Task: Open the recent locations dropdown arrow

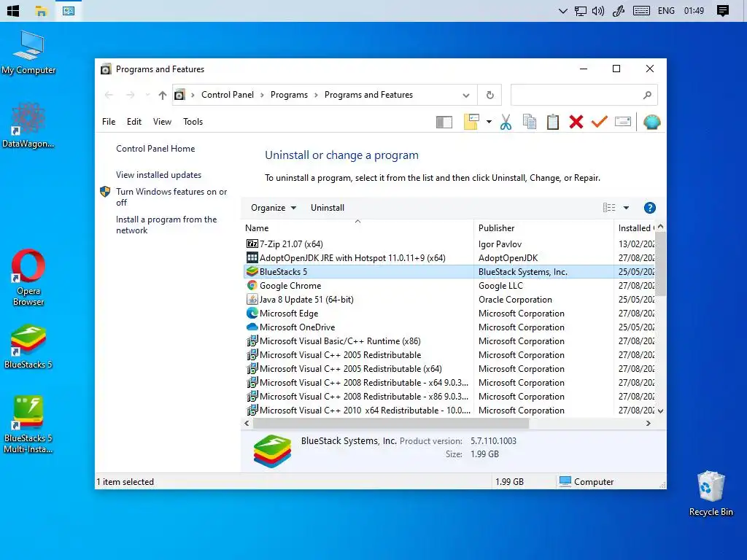Action: pos(147,95)
